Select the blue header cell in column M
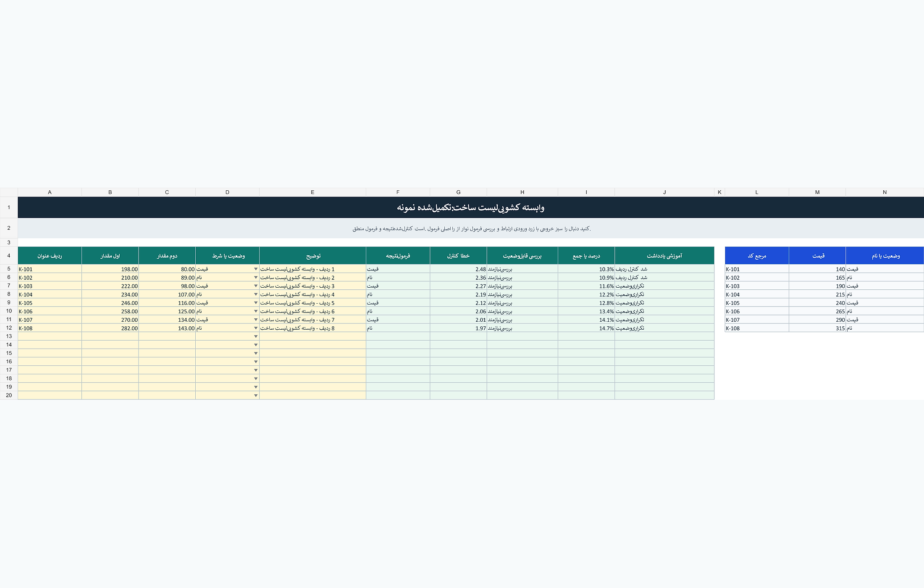 tap(817, 255)
